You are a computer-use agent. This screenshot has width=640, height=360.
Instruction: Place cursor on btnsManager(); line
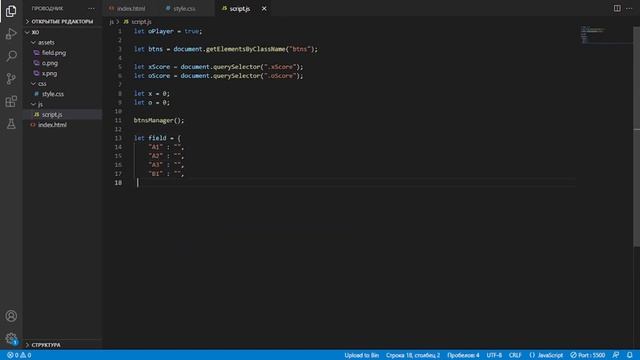tap(159, 120)
